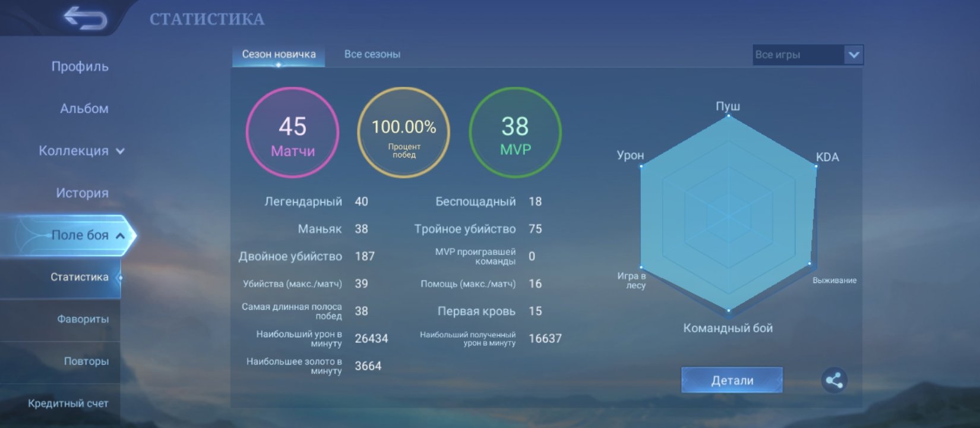
Task: Click the Беспощадный stat label
Action: click(475, 202)
